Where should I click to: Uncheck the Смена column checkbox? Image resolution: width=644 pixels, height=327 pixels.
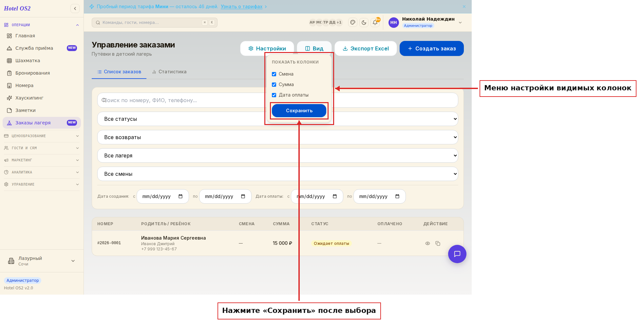coord(274,74)
